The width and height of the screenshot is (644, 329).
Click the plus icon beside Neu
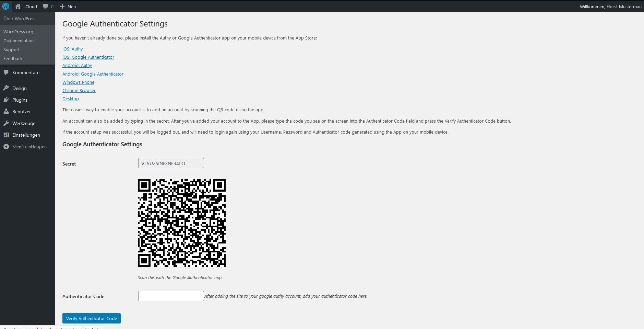(x=62, y=7)
